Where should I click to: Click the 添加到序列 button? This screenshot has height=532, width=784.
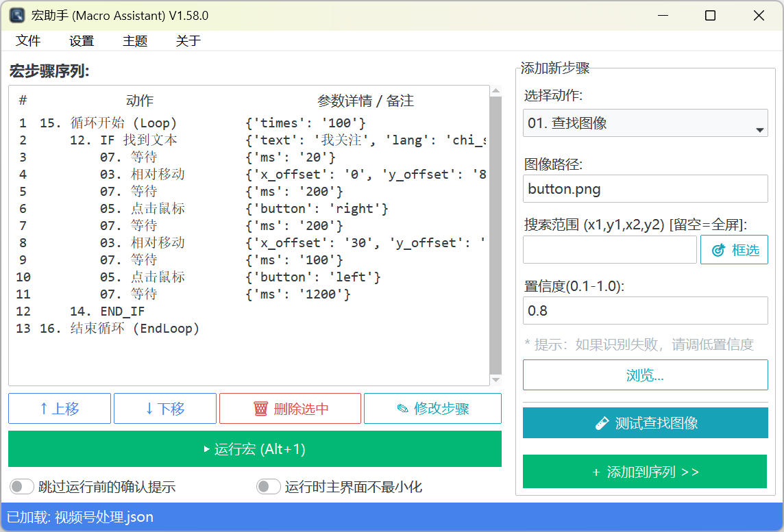pyautogui.click(x=645, y=472)
